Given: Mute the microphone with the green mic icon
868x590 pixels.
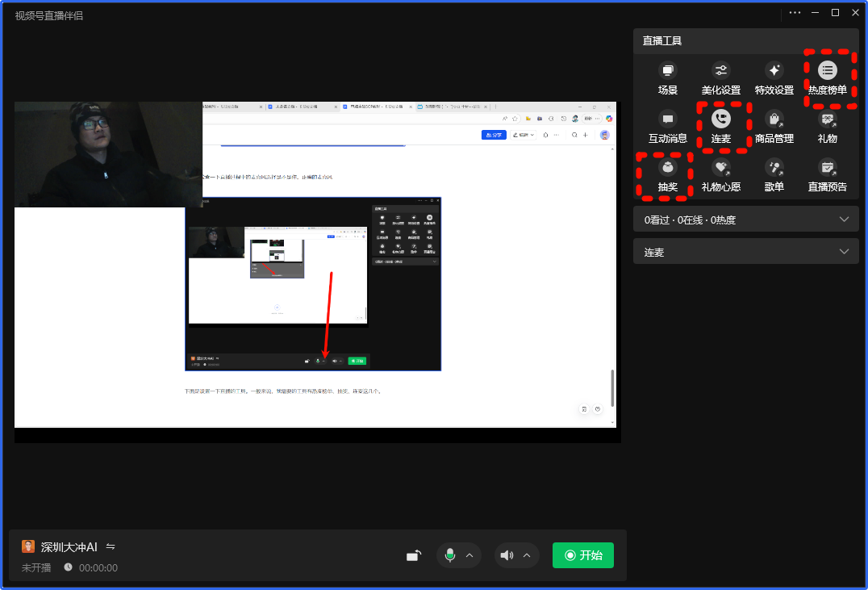Looking at the screenshot, I should coord(450,555).
